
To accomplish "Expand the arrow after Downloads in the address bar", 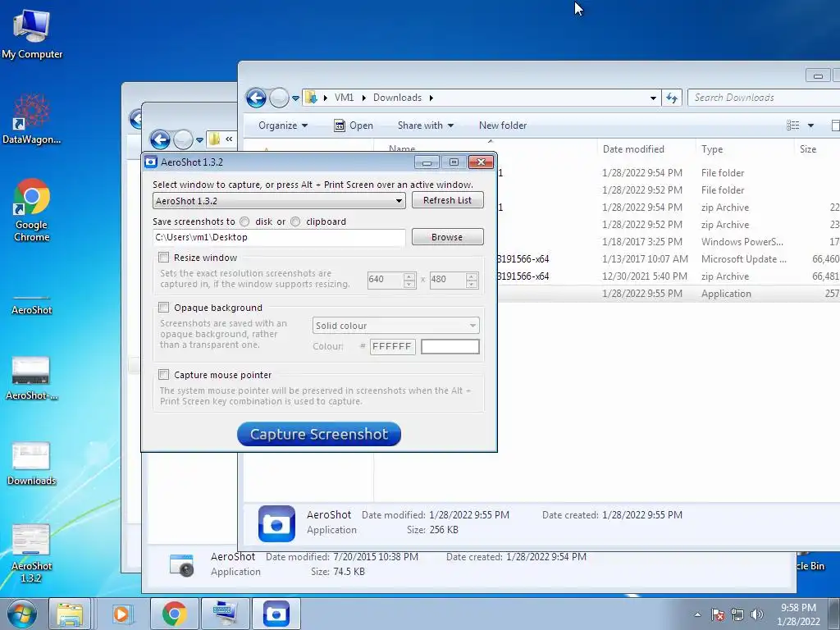I will coord(431,98).
